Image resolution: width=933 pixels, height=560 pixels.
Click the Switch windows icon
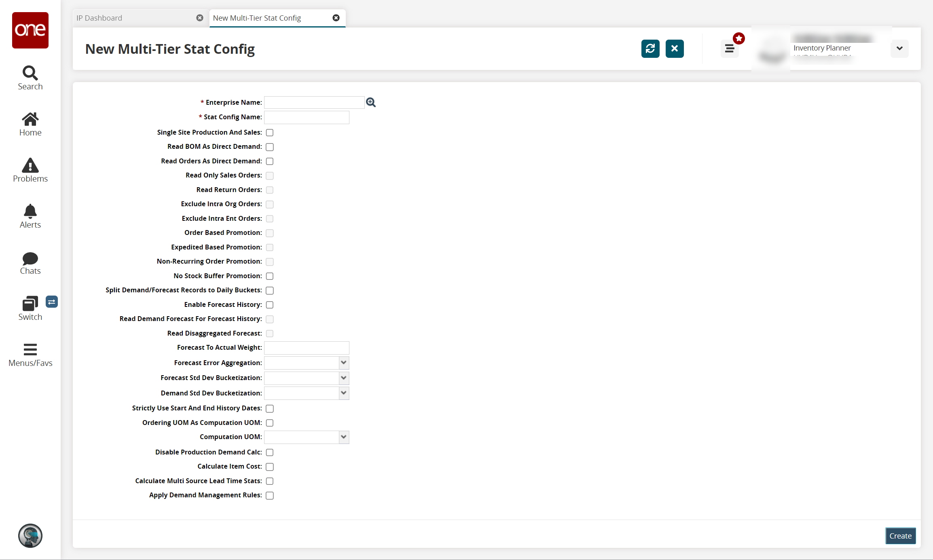pyautogui.click(x=30, y=308)
